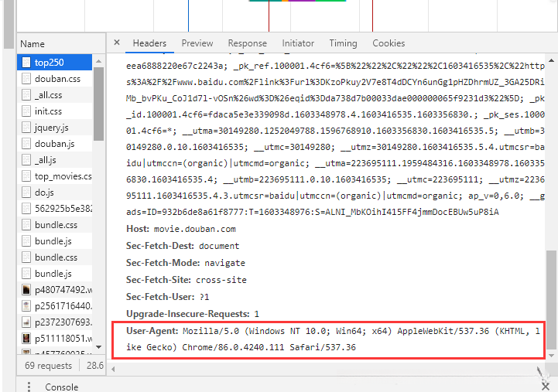The height and width of the screenshot is (392, 558).
Task: Click the headers pane vertical scrollbar thumb
Action: point(551,299)
